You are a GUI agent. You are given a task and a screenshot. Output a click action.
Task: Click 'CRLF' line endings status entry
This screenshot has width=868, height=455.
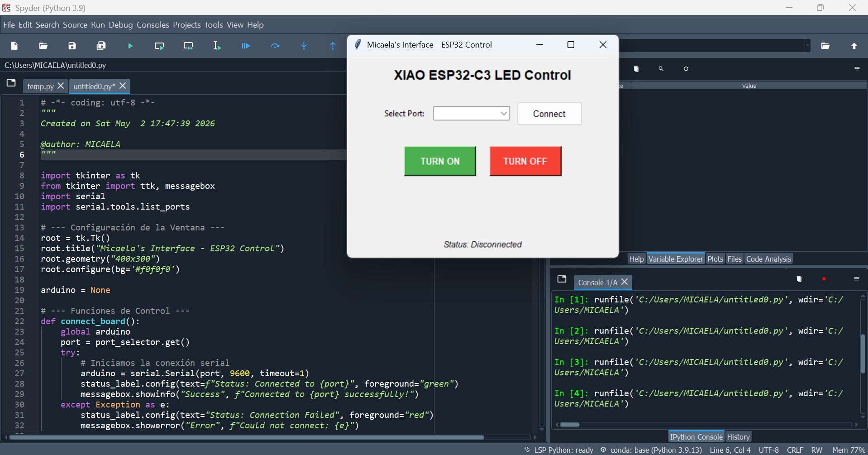point(795,450)
